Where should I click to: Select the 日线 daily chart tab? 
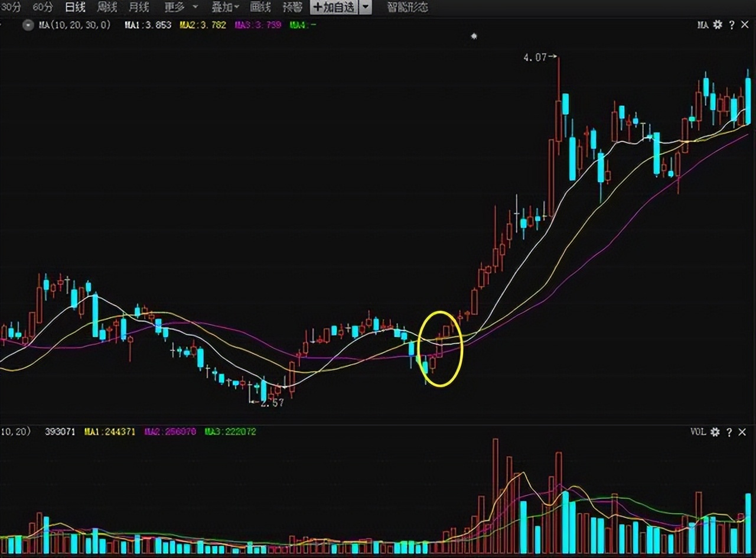click(x=75, y=7)
